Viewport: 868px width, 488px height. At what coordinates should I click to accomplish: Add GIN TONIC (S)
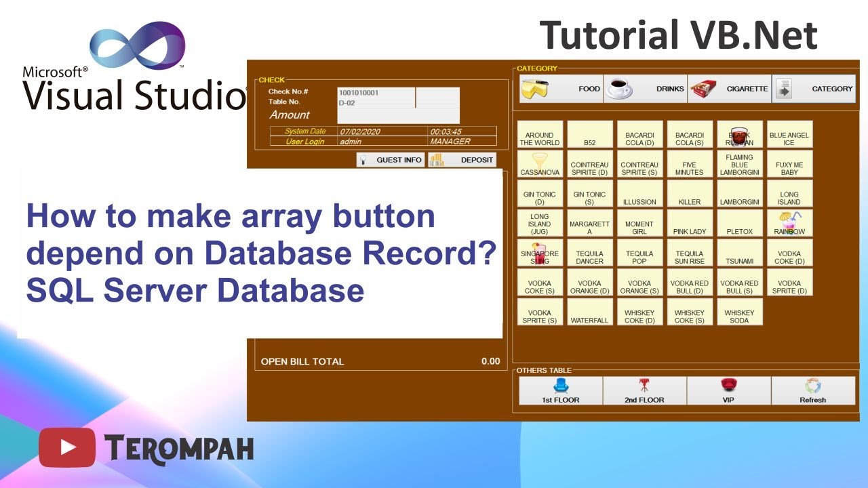click(x=590, y=193)
